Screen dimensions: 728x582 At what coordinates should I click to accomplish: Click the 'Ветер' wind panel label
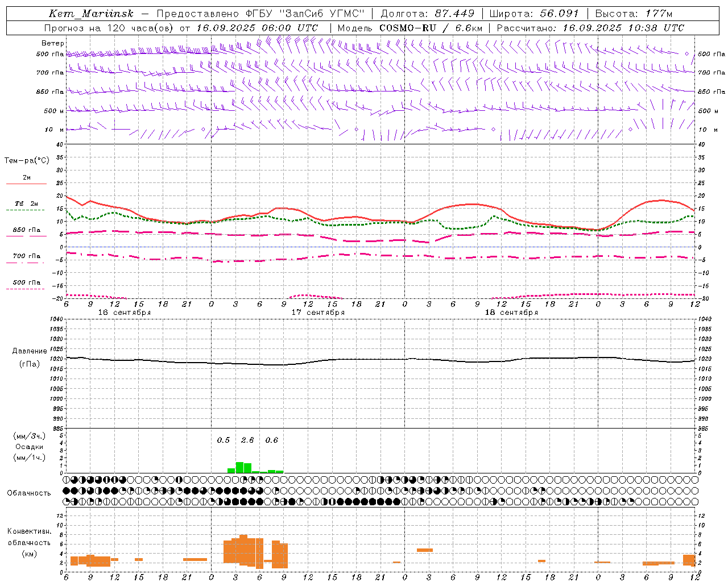53,43
